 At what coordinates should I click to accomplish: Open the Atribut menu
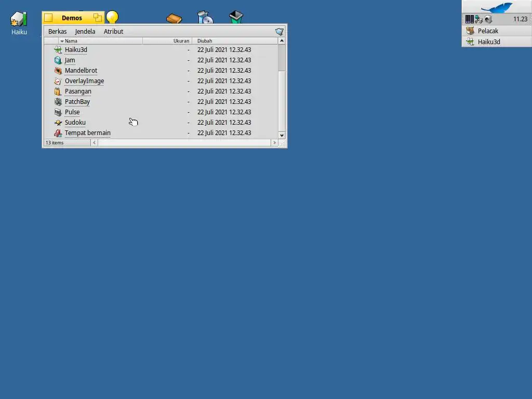(113, 32)
